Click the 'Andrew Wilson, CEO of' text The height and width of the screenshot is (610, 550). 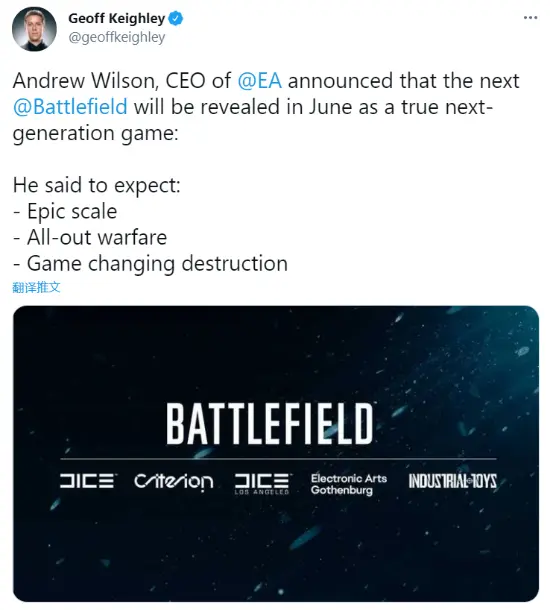[122, 81]
